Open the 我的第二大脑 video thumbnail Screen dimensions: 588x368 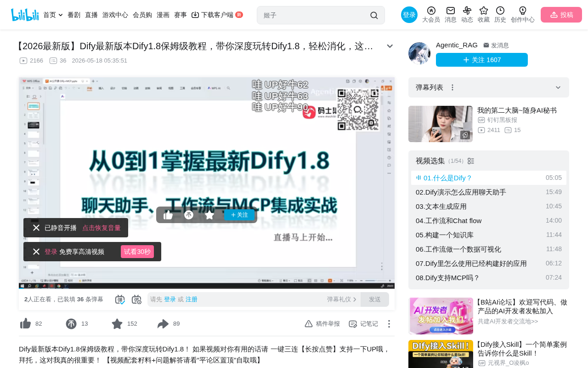click(x=441, y=124)
